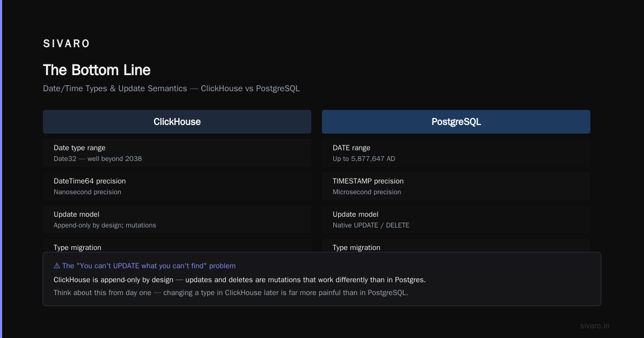Click the PostgreSQL "Update model" label
Screen dimensions: 644x338
coord(355,214)
